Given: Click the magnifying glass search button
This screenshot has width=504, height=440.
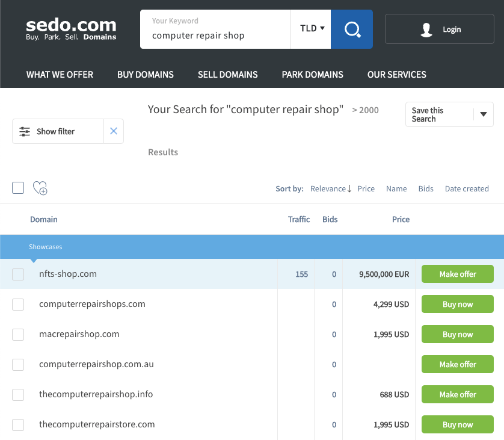Looking at the screenshot, I should click(x=352, y=29).
